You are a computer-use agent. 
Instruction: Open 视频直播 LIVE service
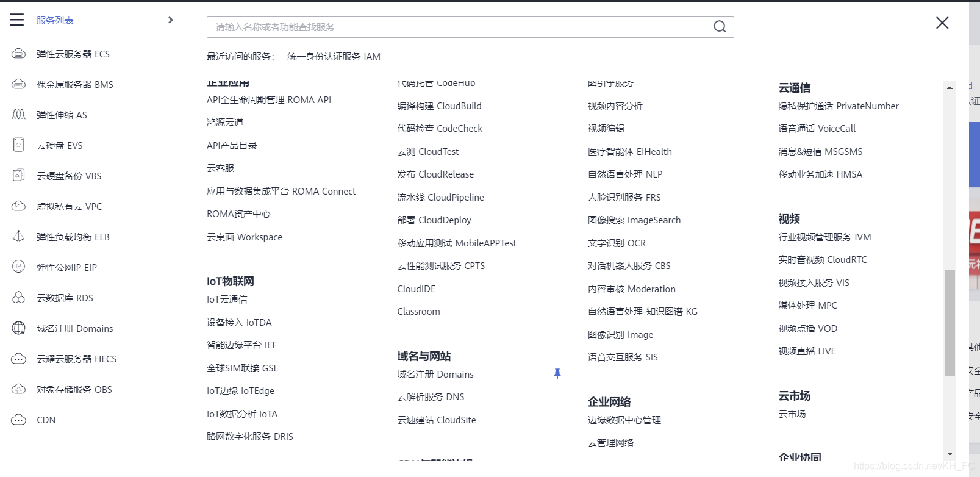[807, 351]
